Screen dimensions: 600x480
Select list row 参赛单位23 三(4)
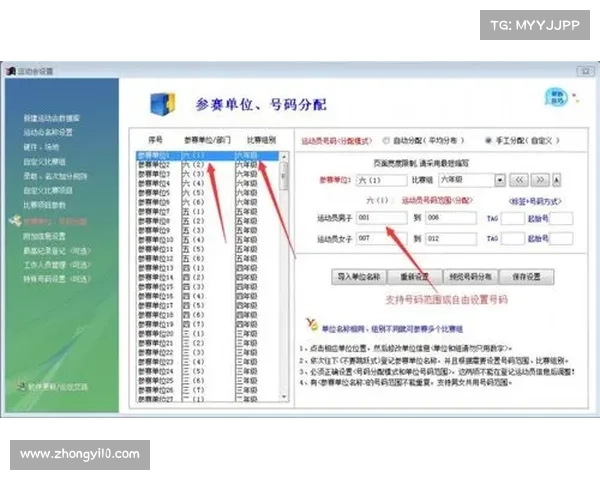tap(208, 362)
